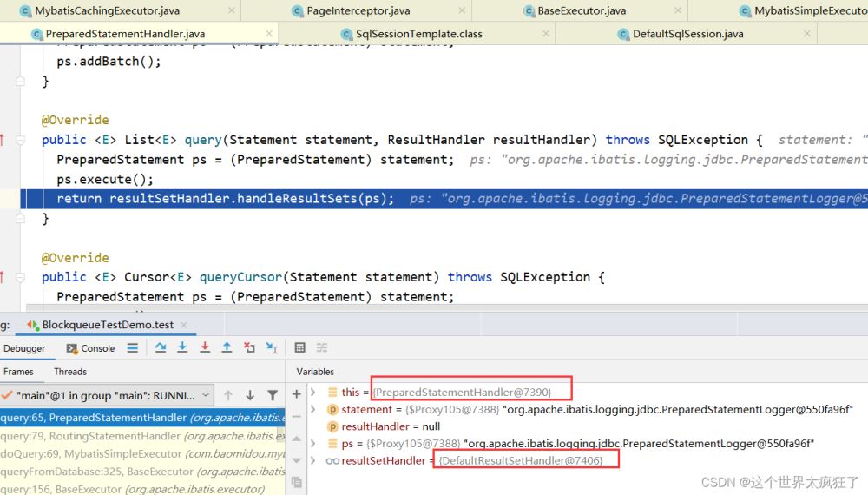Select the previous frame with up arrow

click(228, 395)
